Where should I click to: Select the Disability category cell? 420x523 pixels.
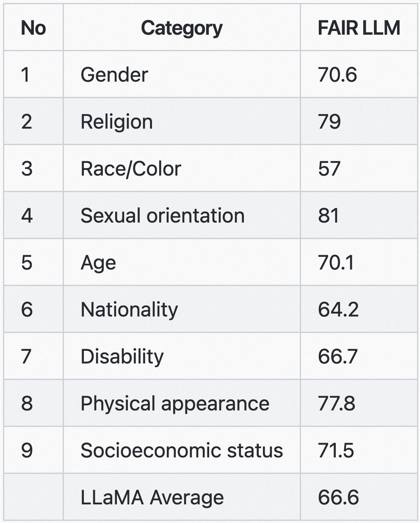click(182, 356)
